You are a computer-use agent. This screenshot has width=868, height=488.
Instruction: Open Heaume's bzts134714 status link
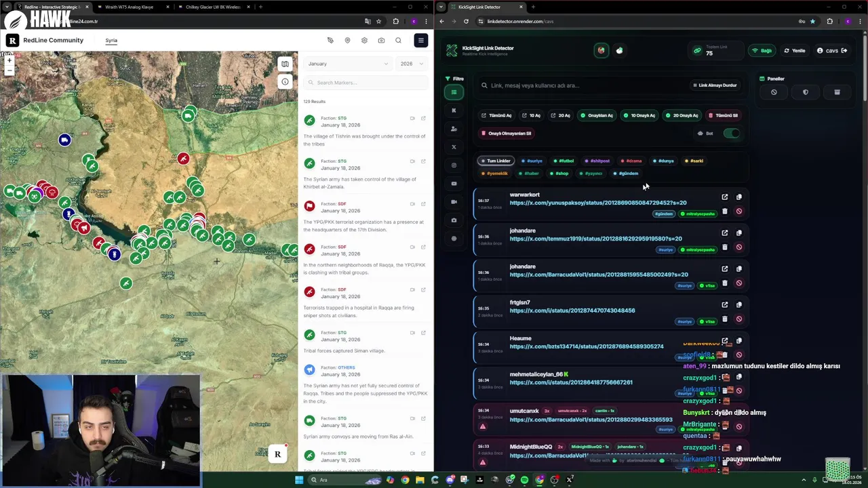point(587,346)
